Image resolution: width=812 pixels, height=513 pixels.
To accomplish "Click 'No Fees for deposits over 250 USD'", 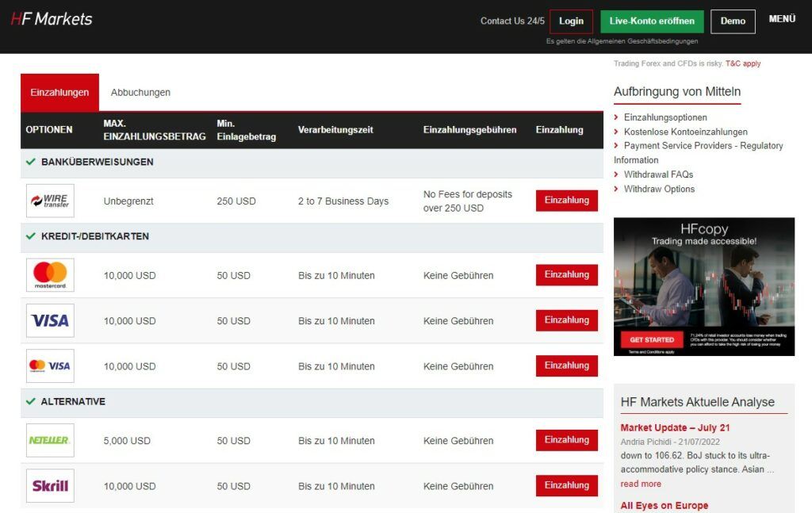I will click(x=468, y=201).
